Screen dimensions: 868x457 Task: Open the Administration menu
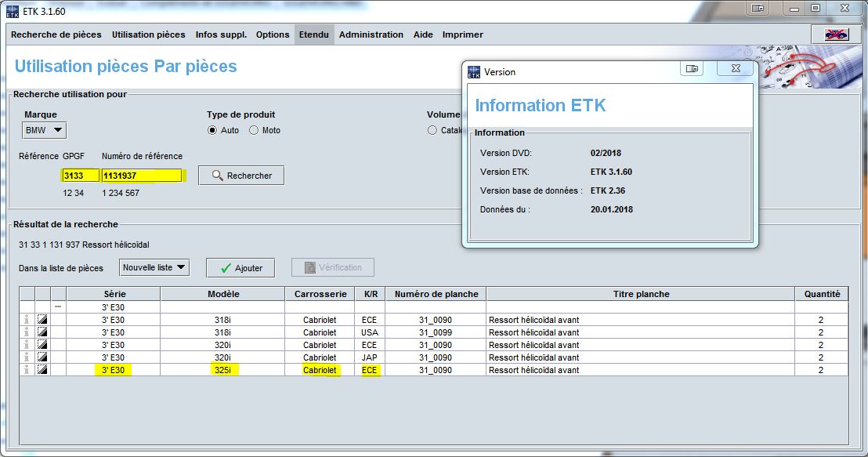point(371,34)
